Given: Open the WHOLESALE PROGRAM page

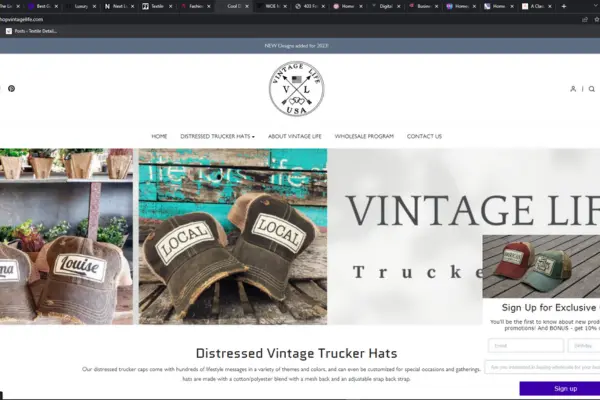Looking at the screenshot, I should pos(364,136).
